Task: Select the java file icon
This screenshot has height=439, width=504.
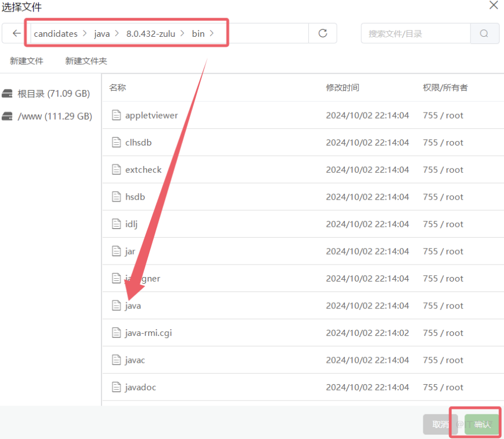Action: (116, 306)
